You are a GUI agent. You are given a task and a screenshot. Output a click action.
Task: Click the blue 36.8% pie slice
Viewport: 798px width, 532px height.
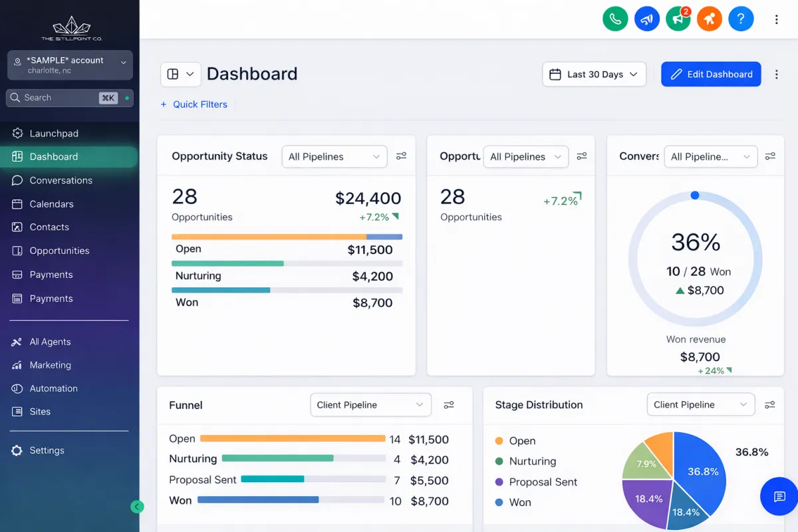(x=699, y=471)
